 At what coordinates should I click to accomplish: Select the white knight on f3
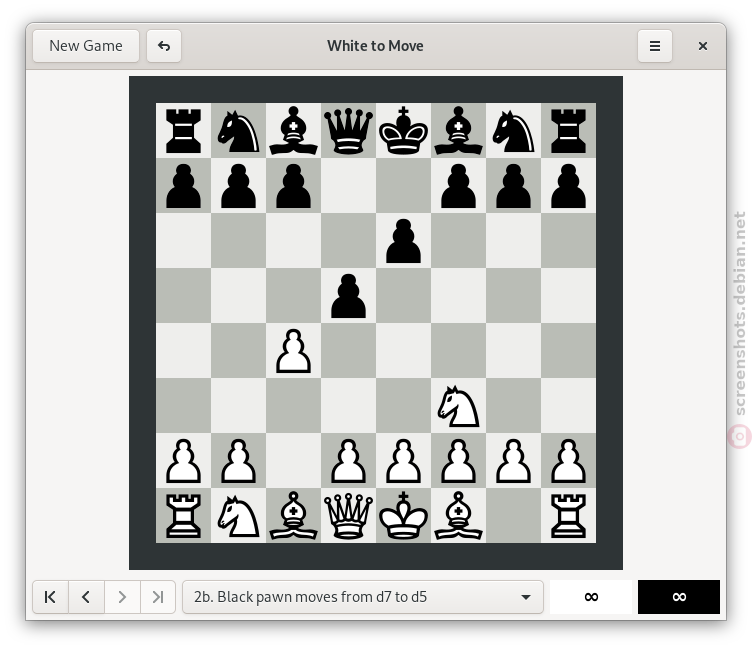pos(458,406)
